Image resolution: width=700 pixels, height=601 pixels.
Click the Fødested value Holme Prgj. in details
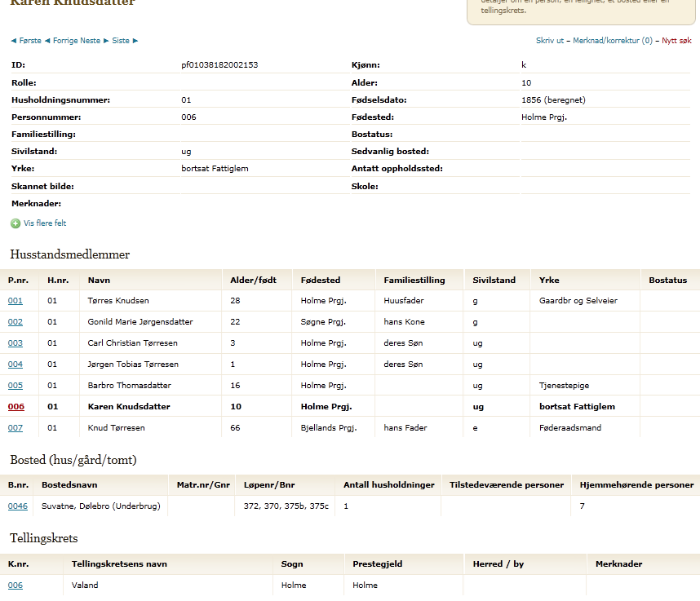[x=543, y=117]
